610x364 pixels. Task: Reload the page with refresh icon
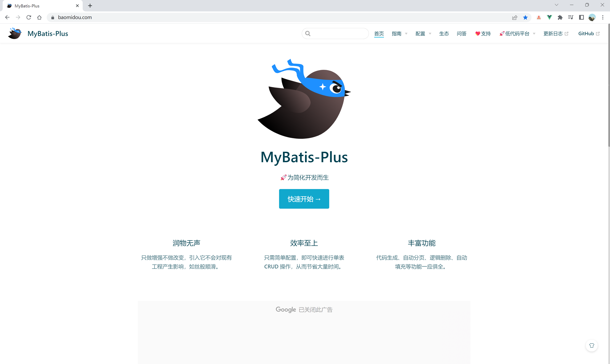[x=29, y=17]
